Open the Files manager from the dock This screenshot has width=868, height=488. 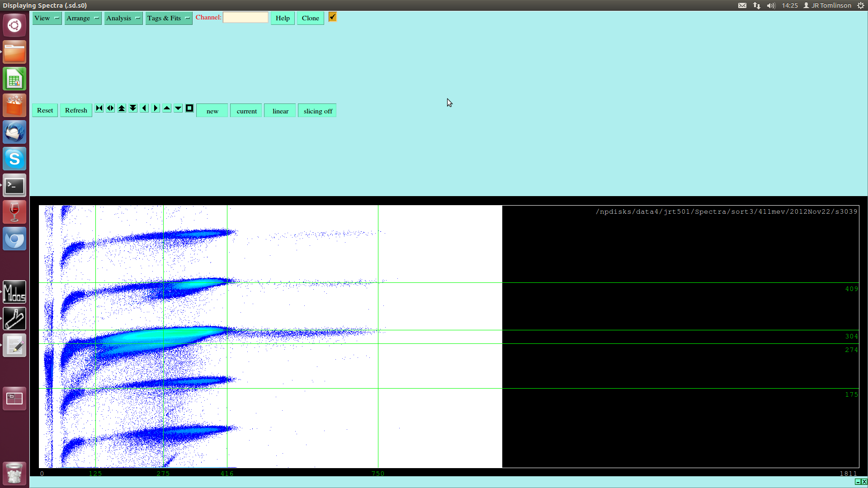tap(14, 52)
